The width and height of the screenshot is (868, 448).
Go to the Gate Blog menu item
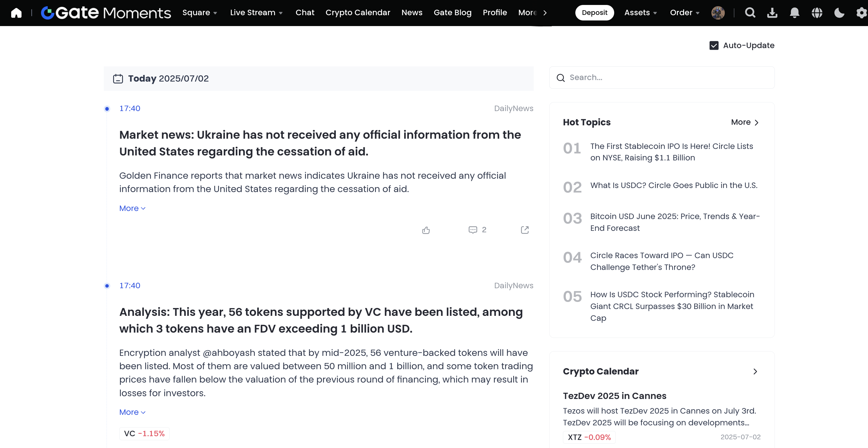tap(452, 13)
